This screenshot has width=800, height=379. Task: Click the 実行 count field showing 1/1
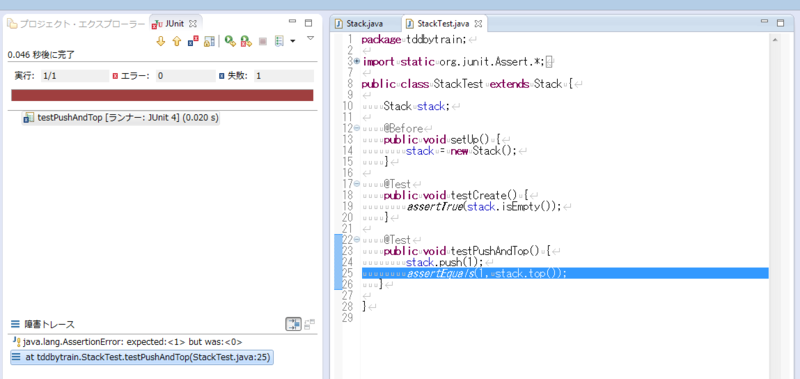coord(74,76)
